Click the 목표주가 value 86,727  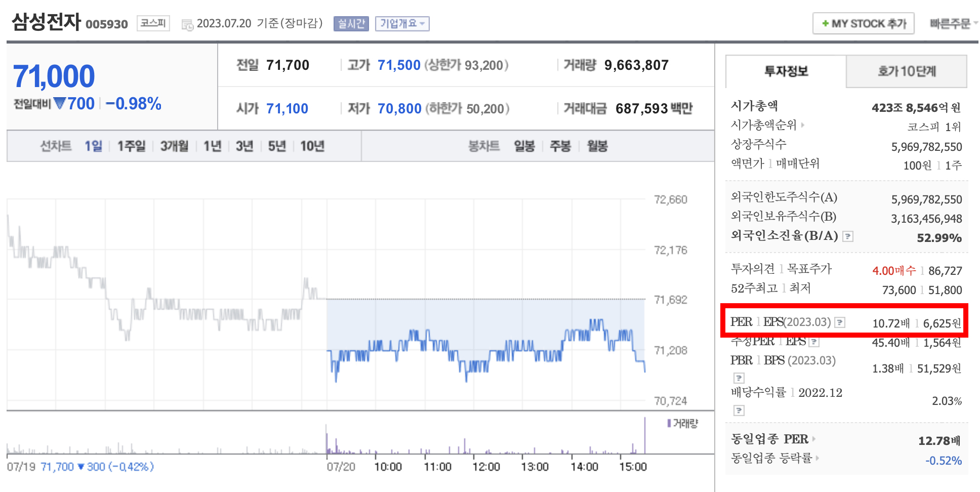[945, 271]
